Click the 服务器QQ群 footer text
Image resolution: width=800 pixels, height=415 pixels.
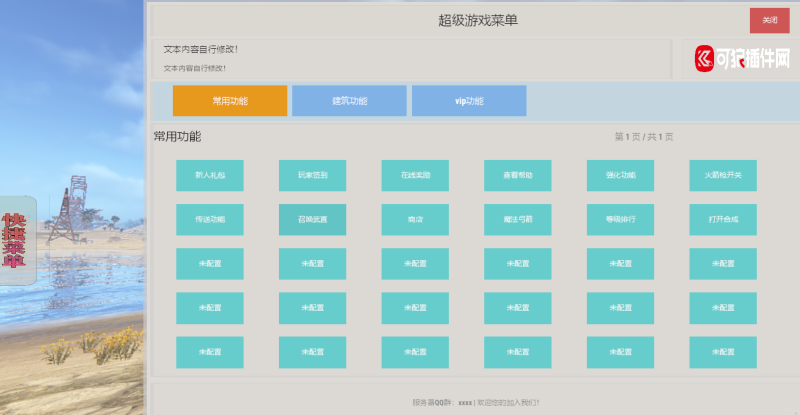pos(476,402)
